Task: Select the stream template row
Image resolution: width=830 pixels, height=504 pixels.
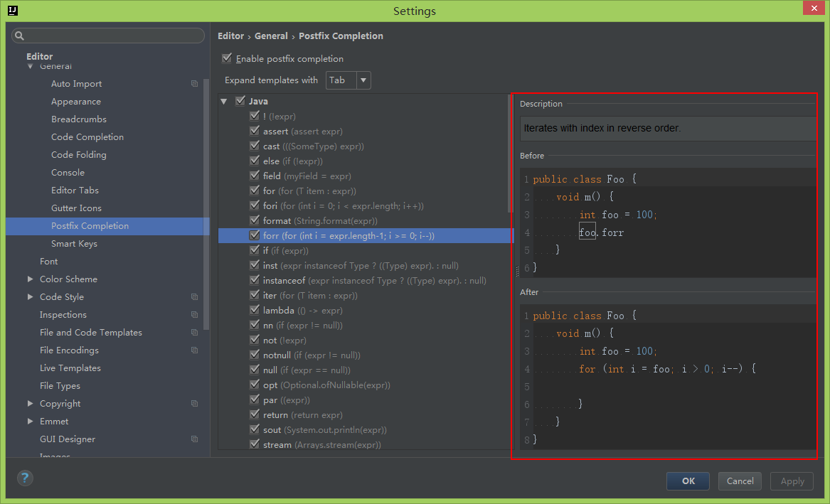Action: pyautogui.click(x=366, y=444)
